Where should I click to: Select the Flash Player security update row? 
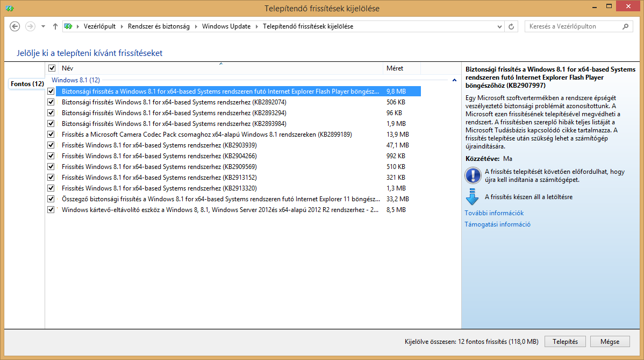click(x=239, y=91)
